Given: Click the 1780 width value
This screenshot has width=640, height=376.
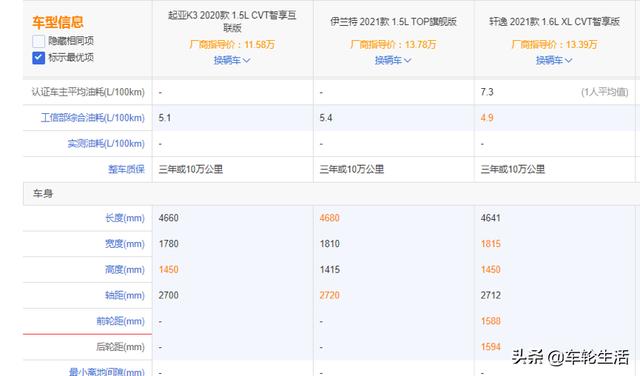Looking at the screenshot, I should (169, 244).
